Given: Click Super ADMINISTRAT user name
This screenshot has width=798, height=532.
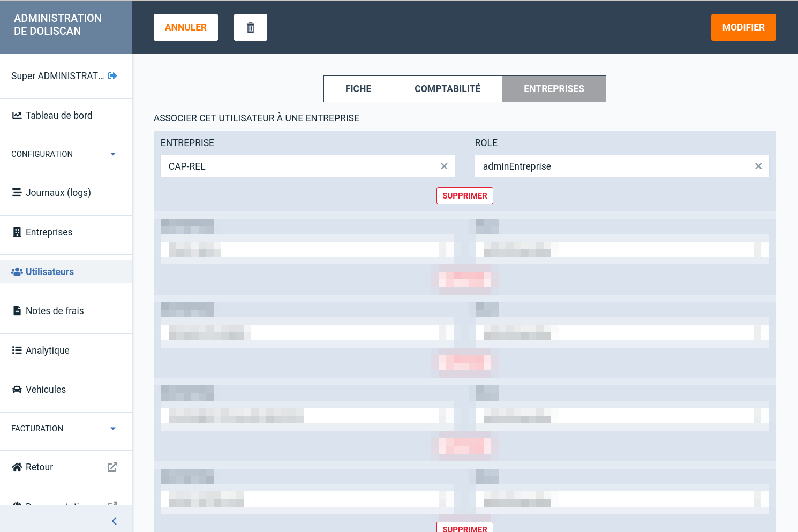Looking at the screenshot, I should click(x=58, y=76).
